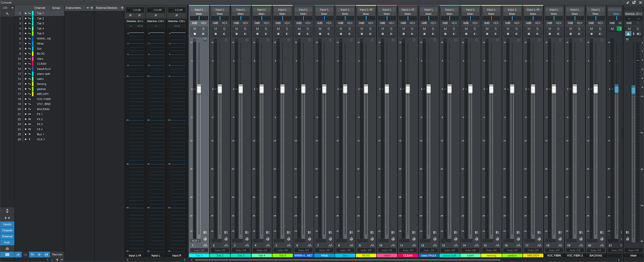Open automation icon on Tak 1 channel
The height and width of the screenshot is (262, 644).
pos(205,245)
